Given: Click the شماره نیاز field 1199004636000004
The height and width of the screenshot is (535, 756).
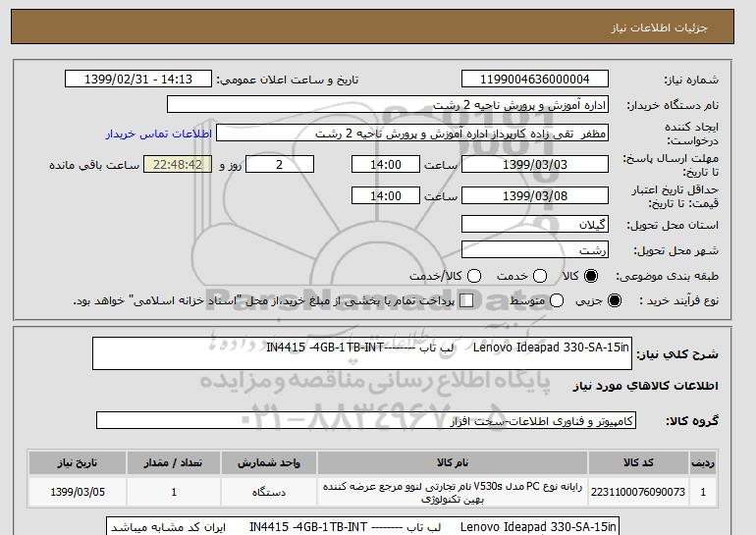Looking at the screenshot, I should click(535, 80).
